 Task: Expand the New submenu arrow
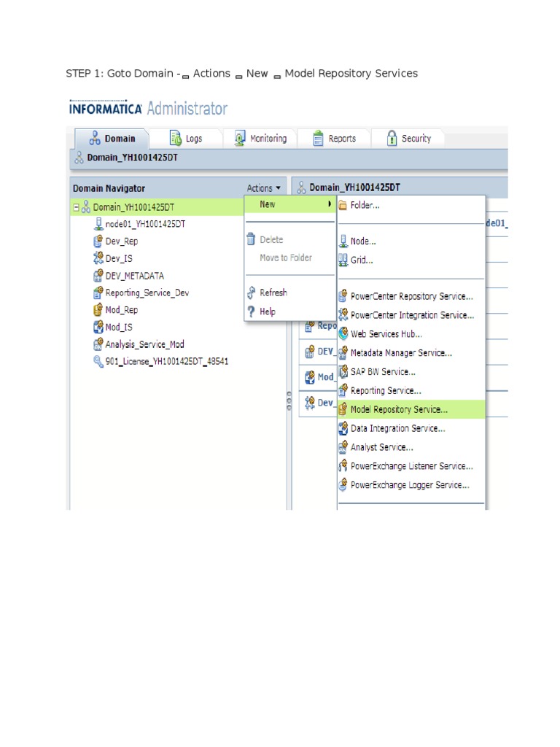tap(329, 204)
